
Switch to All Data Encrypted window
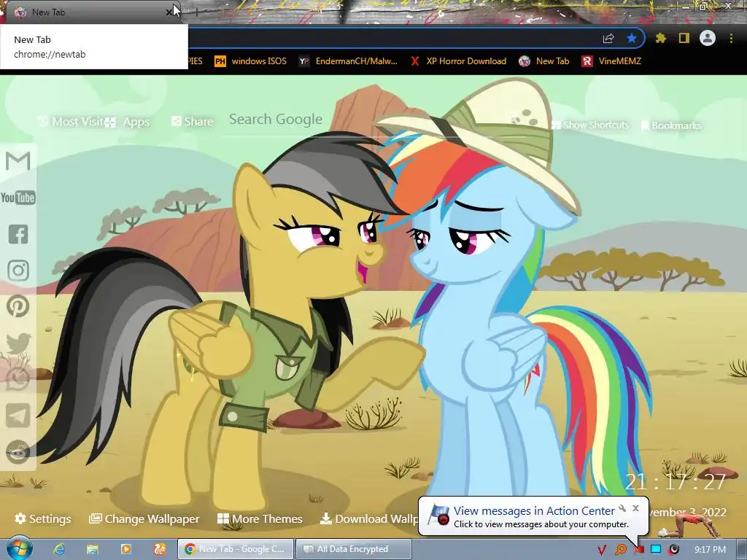(354, 549)
